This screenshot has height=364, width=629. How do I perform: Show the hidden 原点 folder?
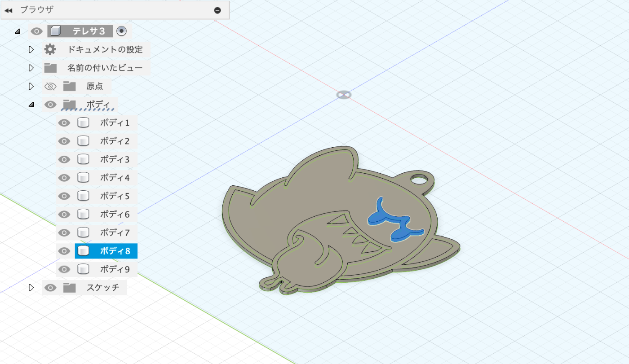[50, 86]
